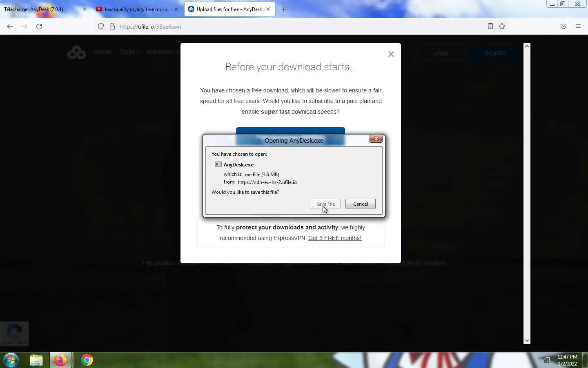Image resolution: width=588 pixels, height=368 pixels.
Task: Close the Opening AnyDesk.exe dialog
Action: coord(376,139)
